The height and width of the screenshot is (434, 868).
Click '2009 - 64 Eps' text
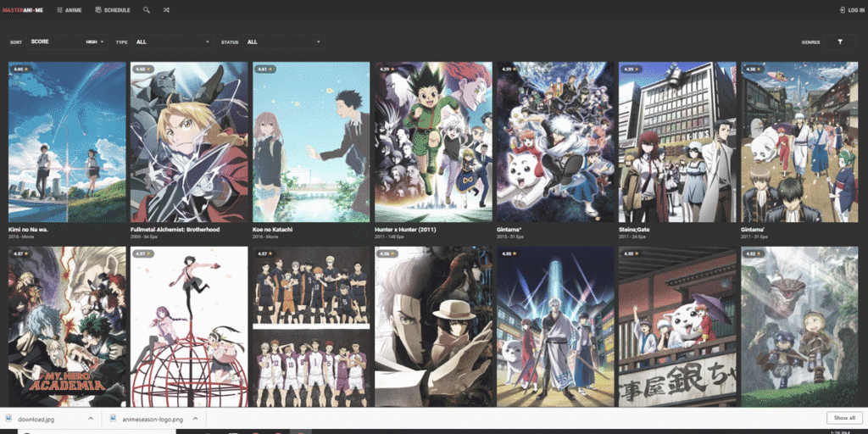[x=143, y=236]
